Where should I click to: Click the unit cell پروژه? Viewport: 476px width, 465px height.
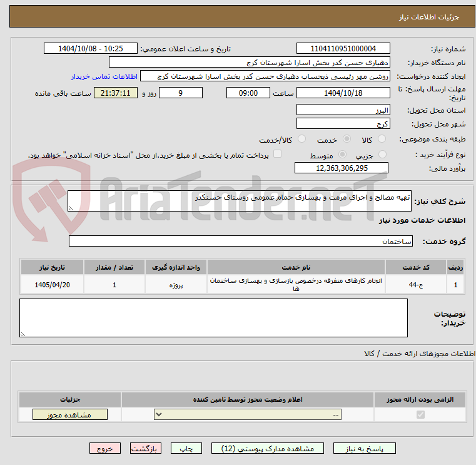tap(176, 285)
